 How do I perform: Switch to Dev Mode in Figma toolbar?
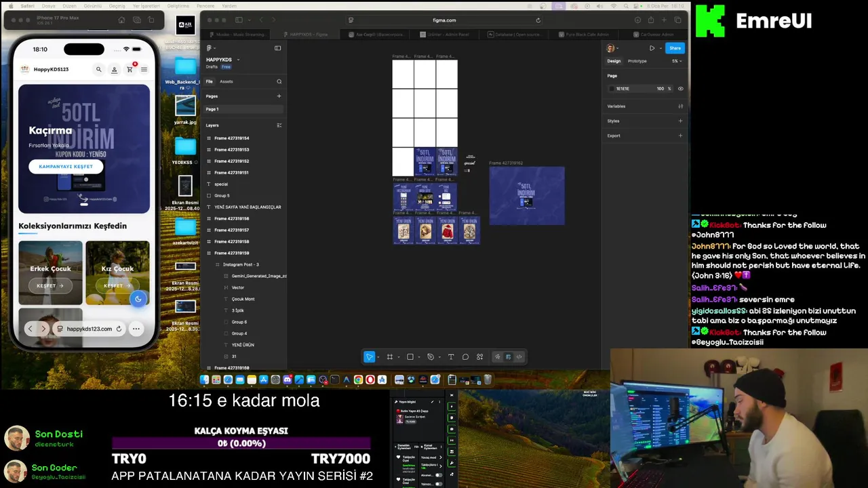pos(519,357)
